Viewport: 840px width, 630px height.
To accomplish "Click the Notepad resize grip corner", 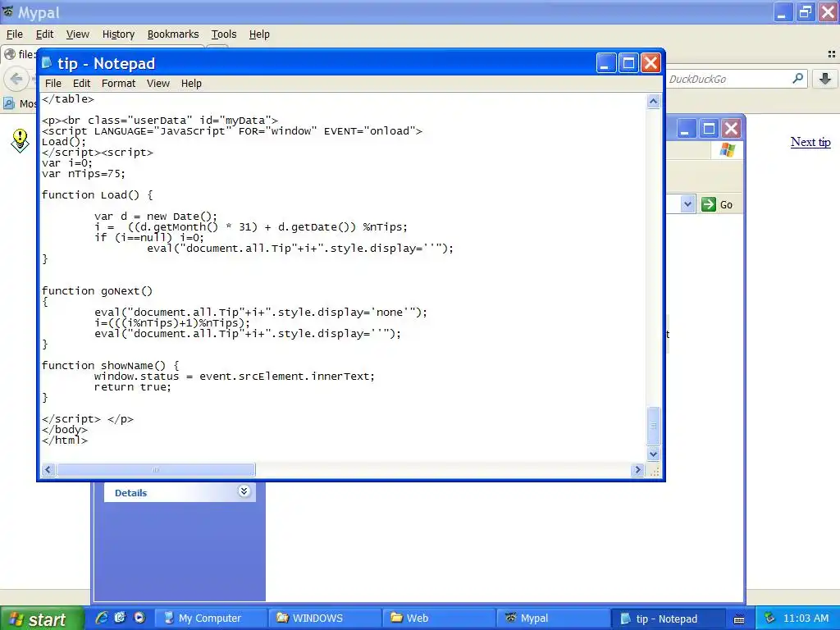I will tap(654, 470).
